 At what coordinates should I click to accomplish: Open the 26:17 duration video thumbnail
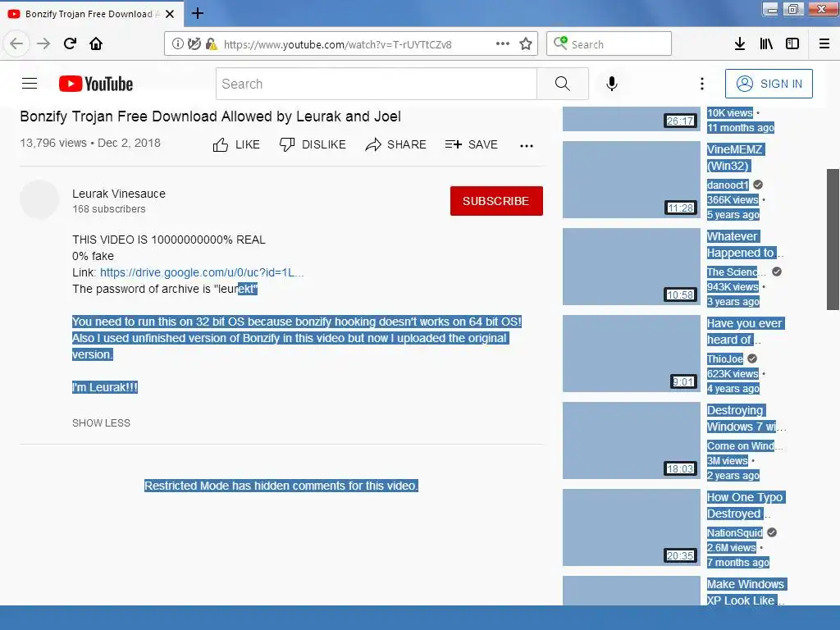point(631,119)
